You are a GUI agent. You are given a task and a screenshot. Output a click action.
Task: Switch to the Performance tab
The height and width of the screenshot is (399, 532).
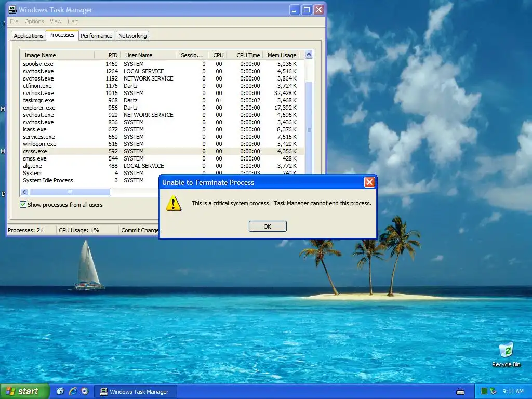[96, 36]
